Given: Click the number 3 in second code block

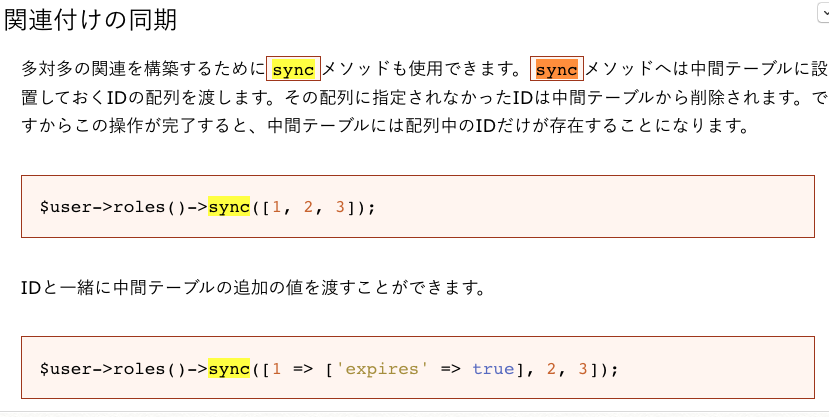Looking at the screenshot, I should point(585,368).
